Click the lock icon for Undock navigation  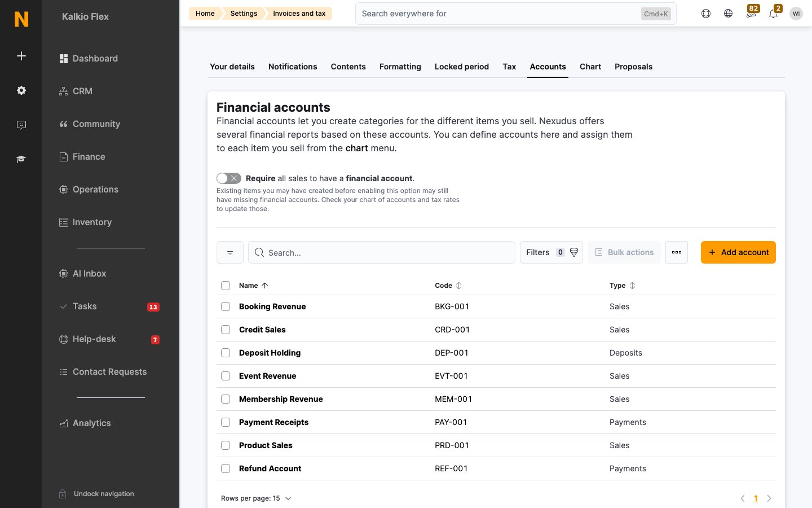[x=63, y=494]
